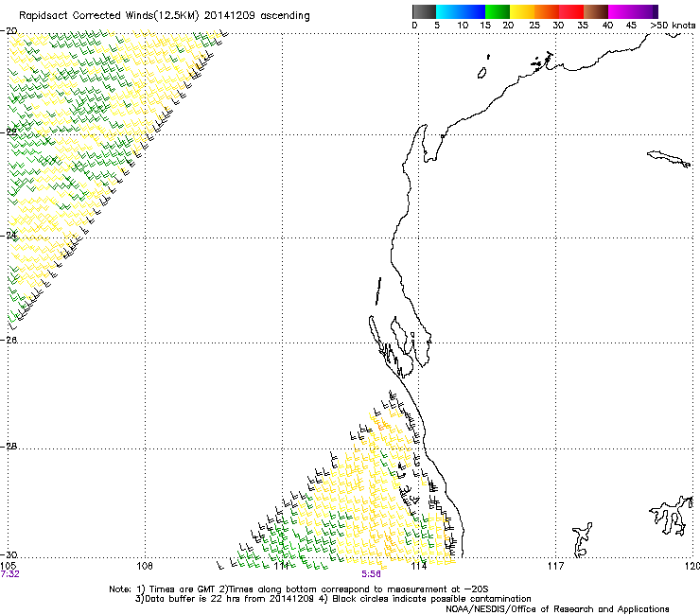This screenshot has height=615, width=700.
Task: Click the NOAA/NESDIS credit line
Action: 557,609
